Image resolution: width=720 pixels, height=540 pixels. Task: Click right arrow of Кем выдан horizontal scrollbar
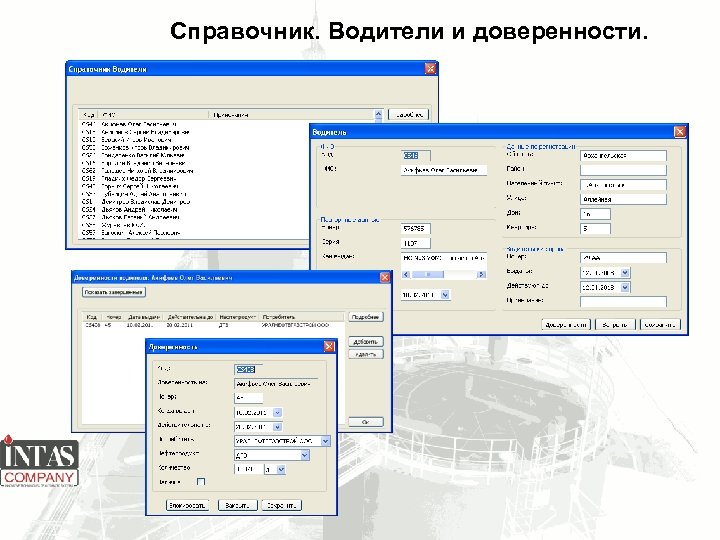pos(481,275)
